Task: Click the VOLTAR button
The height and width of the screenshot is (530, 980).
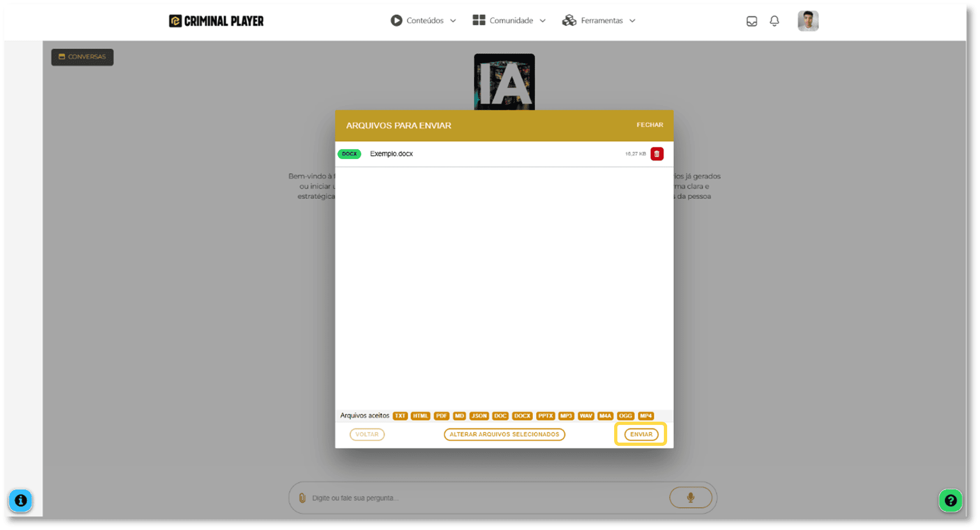Action: point(367,434)
